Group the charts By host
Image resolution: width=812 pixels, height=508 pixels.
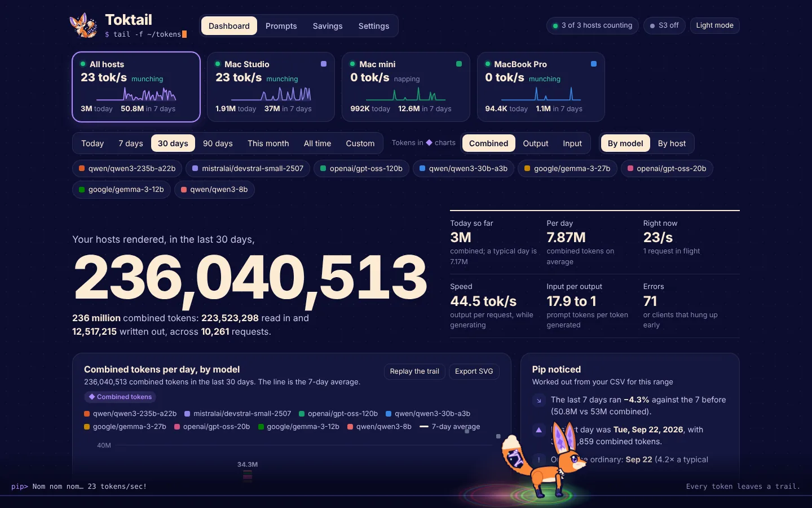(672, 143)
